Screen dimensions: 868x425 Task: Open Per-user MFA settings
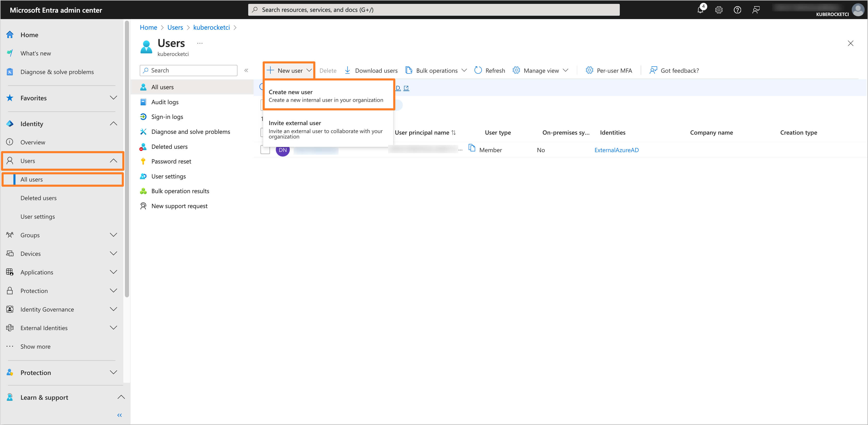pos(609,70)
